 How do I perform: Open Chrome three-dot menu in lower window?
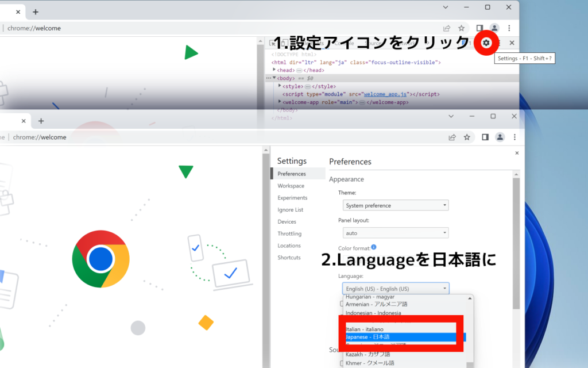pyautogui.click(x=515, y=137)
